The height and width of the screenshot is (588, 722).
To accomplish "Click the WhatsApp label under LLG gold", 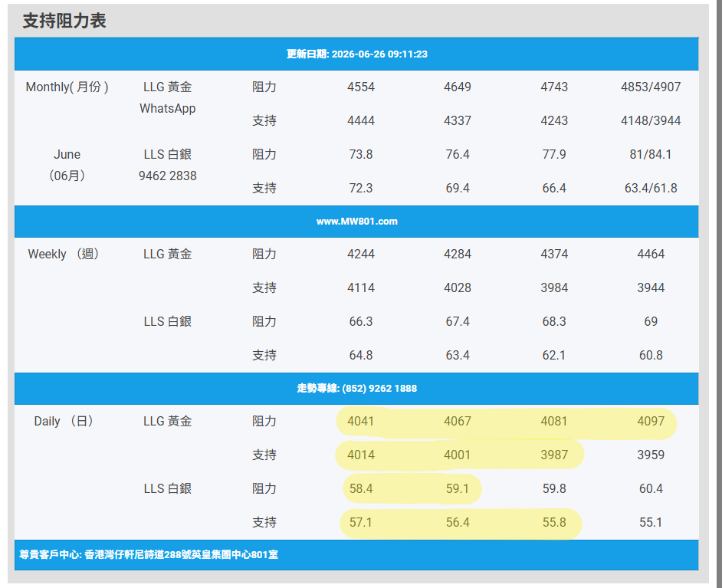I will click(168, 109).
